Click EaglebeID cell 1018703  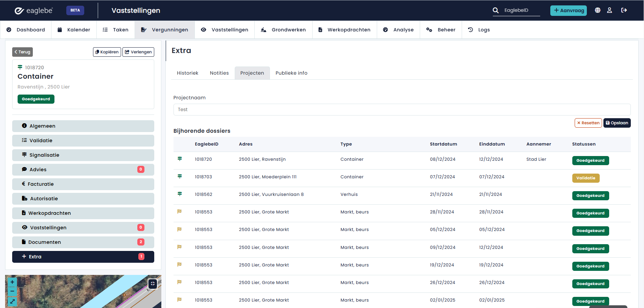tap(203, 177)
